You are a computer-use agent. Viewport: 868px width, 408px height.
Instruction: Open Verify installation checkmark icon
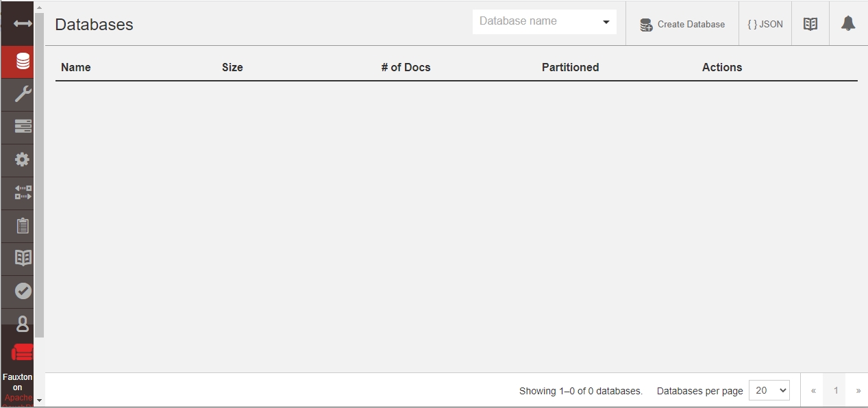23,291
